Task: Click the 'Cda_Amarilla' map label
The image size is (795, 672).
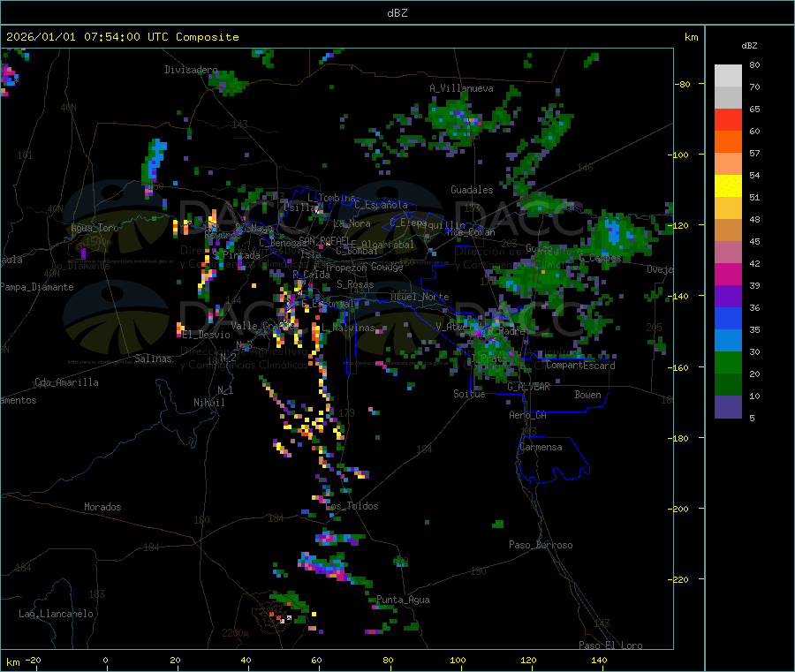Action: [66, 382]
